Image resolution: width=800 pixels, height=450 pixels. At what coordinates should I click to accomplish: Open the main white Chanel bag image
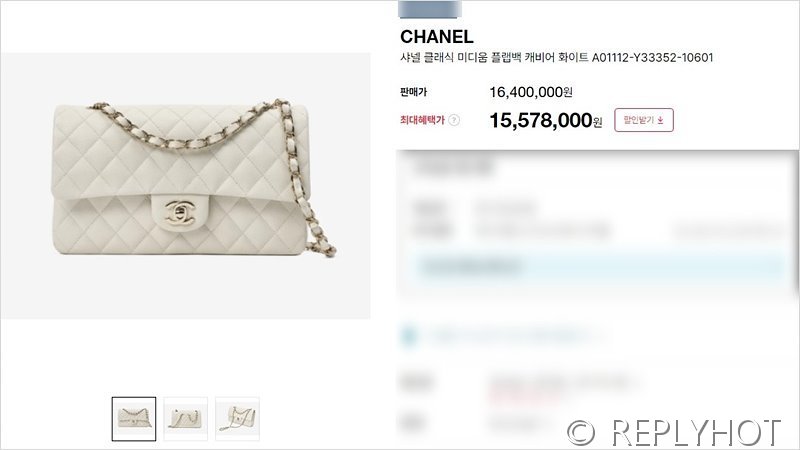[x=186, y=186]
